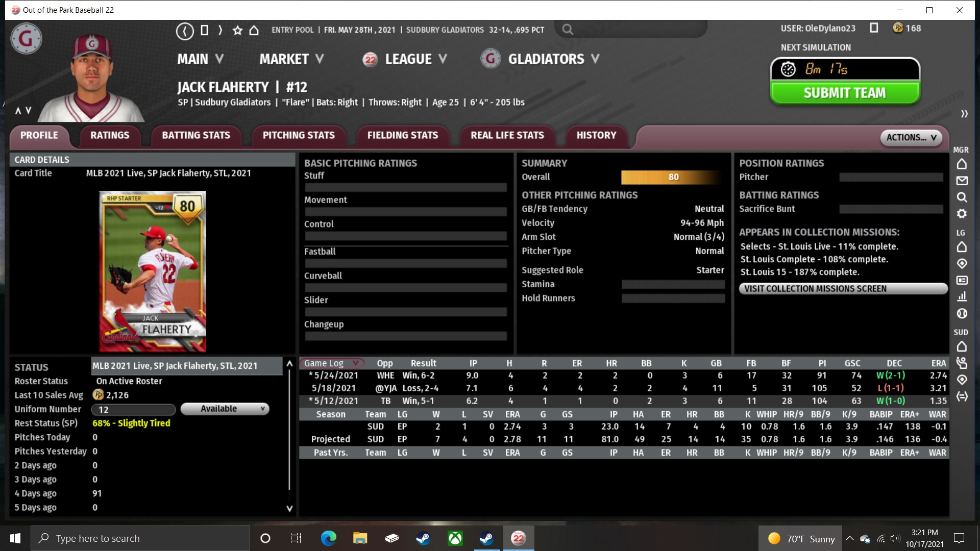Switch to the PITCHING STATS tab
The width and height of the screenshot is (980, 551).
299,135
